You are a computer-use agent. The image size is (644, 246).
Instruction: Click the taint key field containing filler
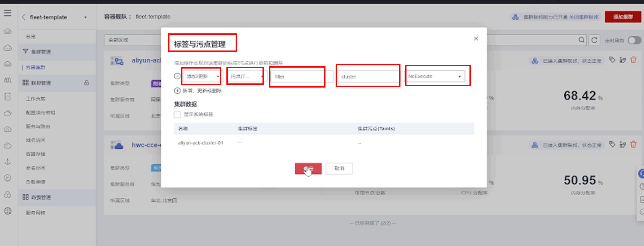pyautogui.click(x=302, y=76)
